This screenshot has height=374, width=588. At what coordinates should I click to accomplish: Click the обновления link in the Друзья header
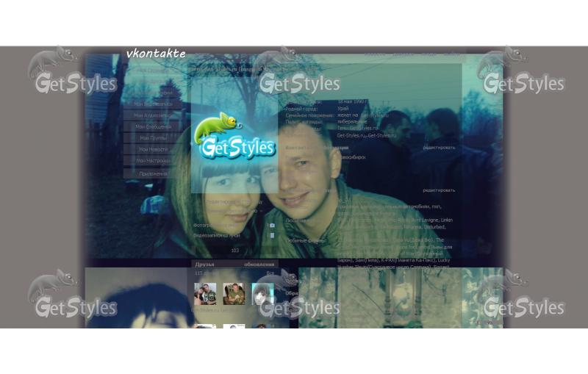[x=259, y=265]
